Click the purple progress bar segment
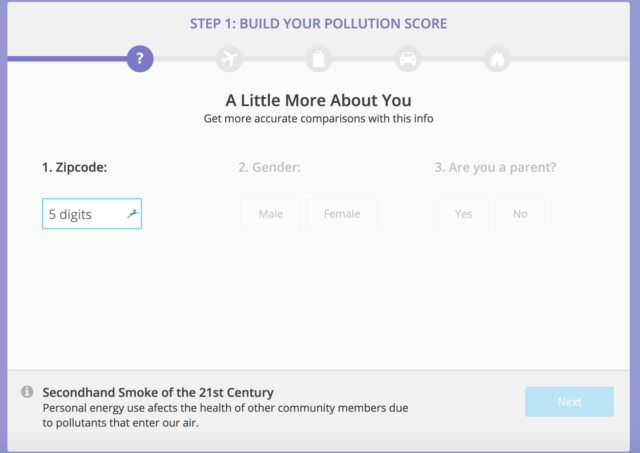 66,59
